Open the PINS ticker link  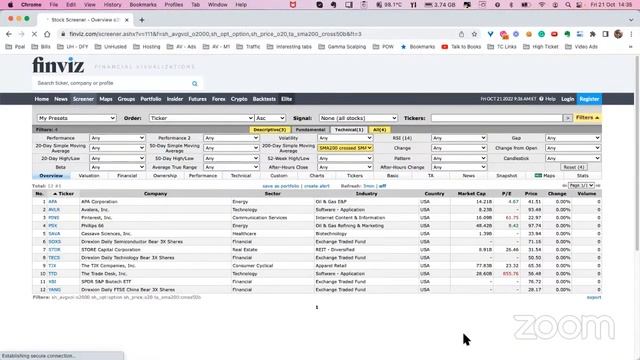click(x=53, y=218)
